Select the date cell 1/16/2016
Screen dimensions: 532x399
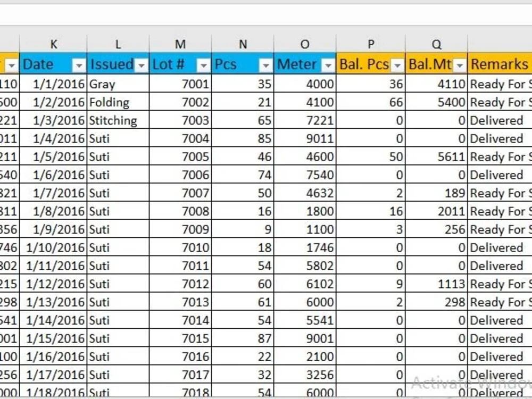tap(53, 356)
